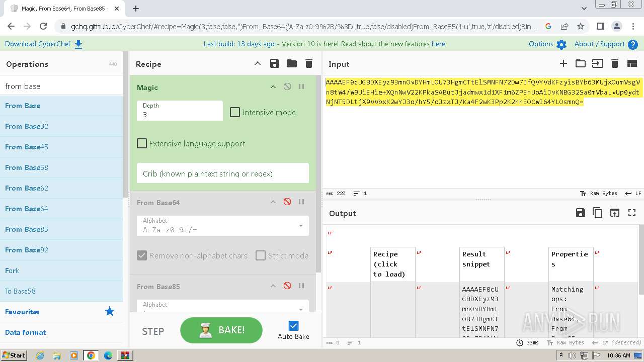Image resolution: width=644 pixels, height=362 pixels.
Task: Collapse the Magic operation arguments
Action: (273, 86)
